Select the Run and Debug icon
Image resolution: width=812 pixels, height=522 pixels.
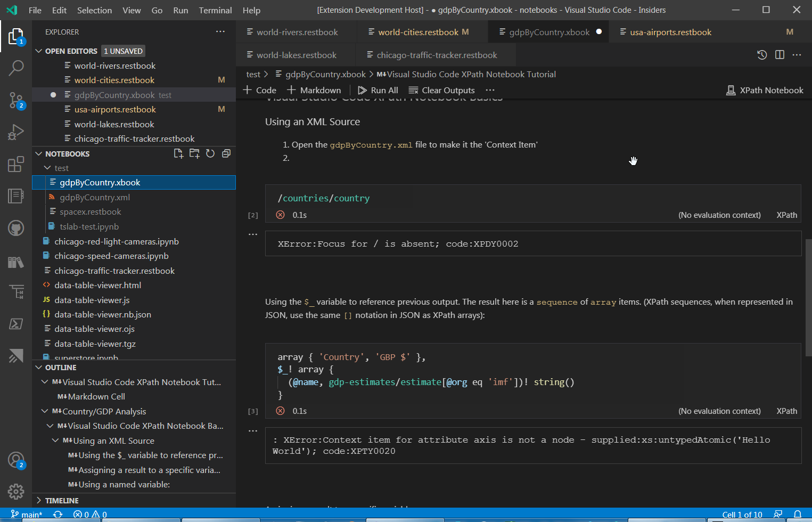[16, 132]
